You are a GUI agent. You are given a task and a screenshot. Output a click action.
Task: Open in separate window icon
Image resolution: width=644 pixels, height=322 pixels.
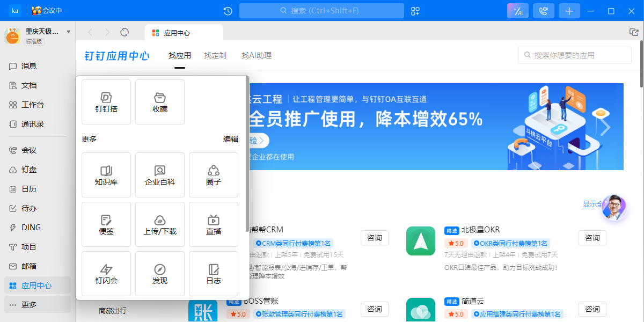tap(634, 32)
